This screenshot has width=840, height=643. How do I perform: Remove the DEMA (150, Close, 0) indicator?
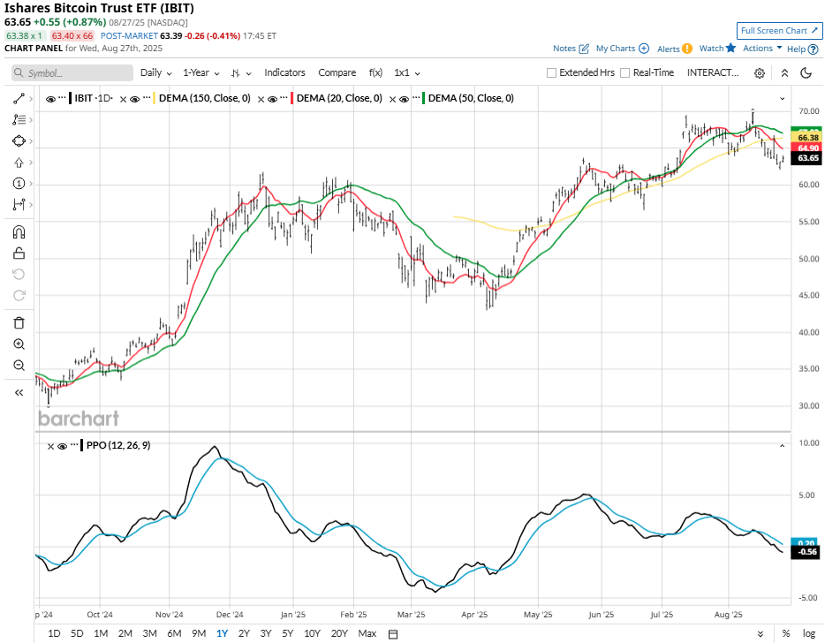[123, 99]
